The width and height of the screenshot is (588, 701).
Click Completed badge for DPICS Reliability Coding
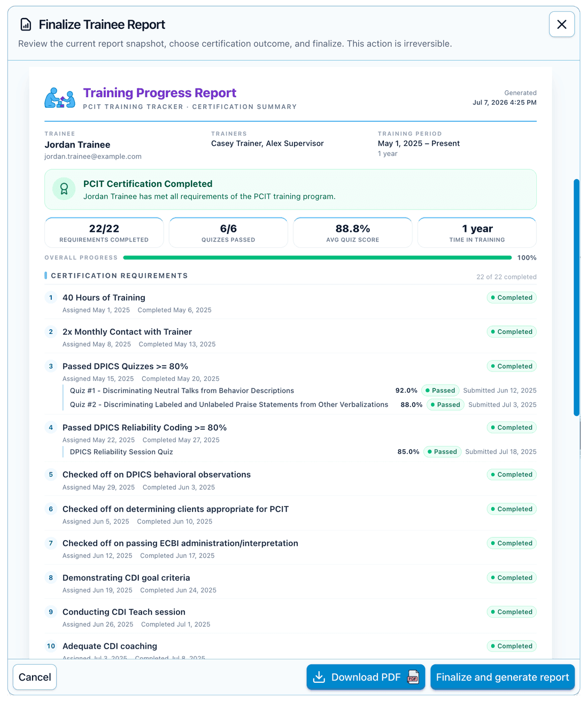point(512,427)
